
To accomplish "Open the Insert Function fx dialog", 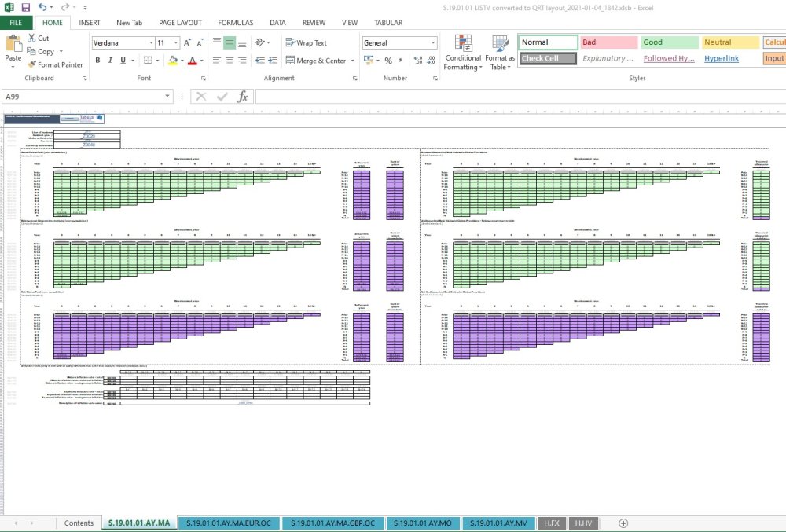I will point(243,96).
